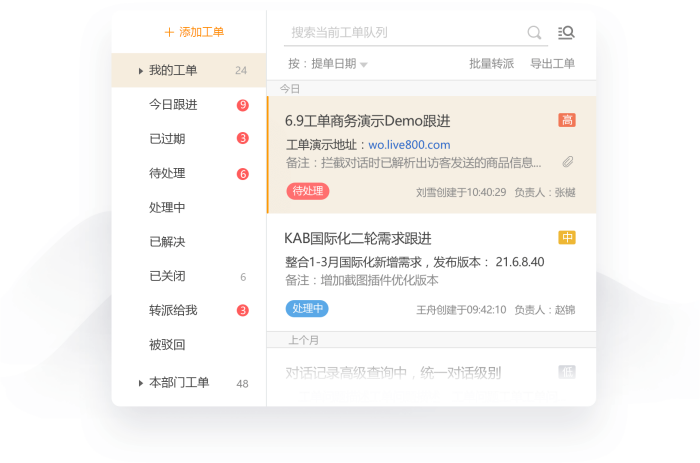This screenshot has width=700, height=463.
Task: Focus the 搜索当前工单队列 search field
Action: [x=406, y=33]
